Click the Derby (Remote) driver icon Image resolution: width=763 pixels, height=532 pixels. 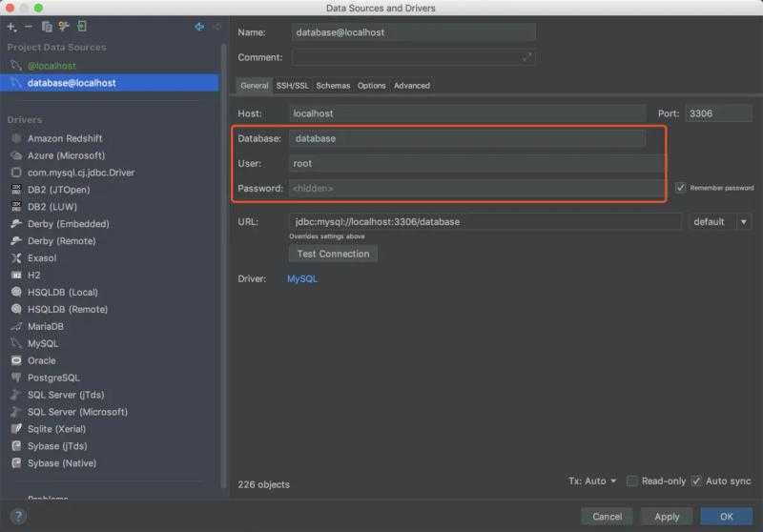click(16, 240)
